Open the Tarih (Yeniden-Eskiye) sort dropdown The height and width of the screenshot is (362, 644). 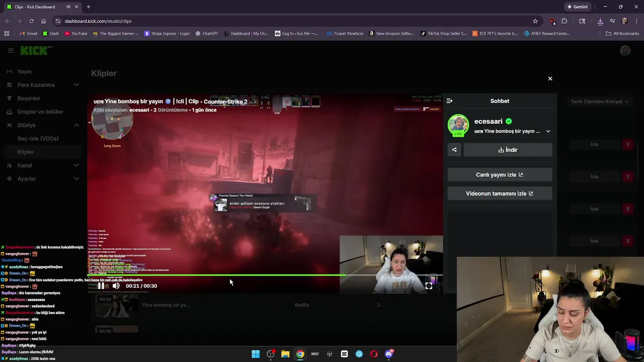[x=600, y=102]
